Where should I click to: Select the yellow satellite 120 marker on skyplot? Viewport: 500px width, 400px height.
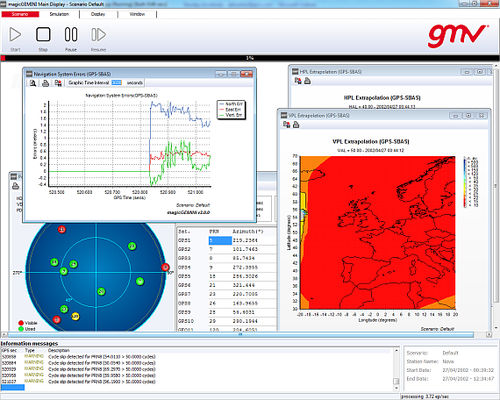point(75,316)
